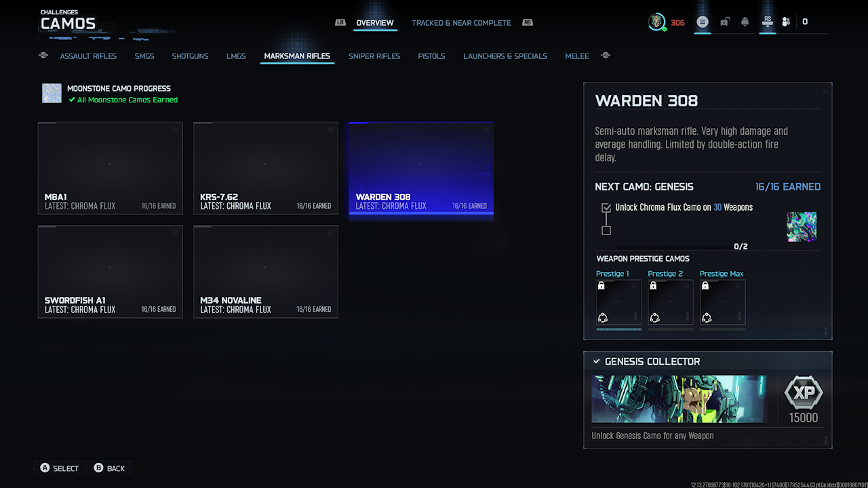Open the friends party icon
This screenshot has width=868, height=488.
point(786,22)
